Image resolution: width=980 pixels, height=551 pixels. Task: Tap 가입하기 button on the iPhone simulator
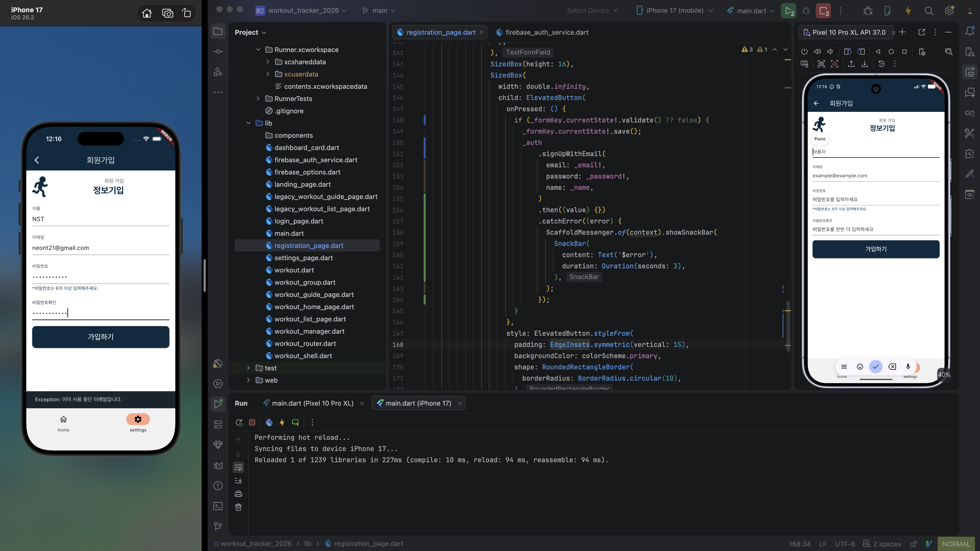[101, 336]
